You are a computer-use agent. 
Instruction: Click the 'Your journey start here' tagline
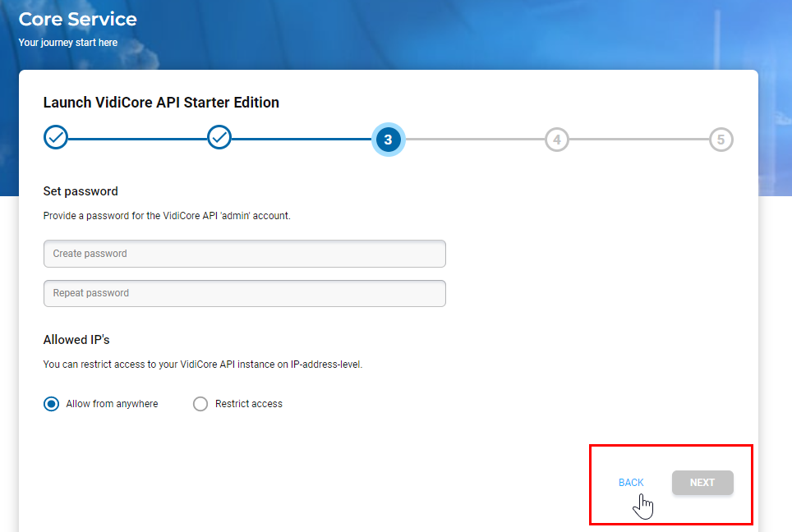[x=68, y=42]
